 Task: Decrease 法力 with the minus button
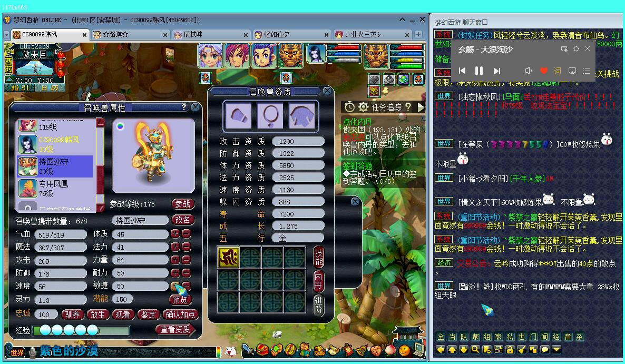186,247
